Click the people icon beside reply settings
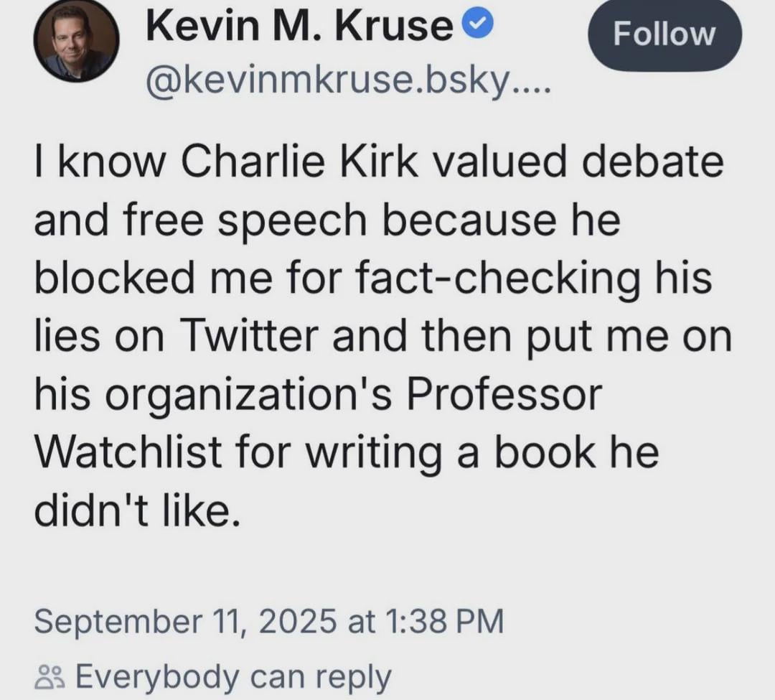The image size is (775, 700). click(50, 676)
